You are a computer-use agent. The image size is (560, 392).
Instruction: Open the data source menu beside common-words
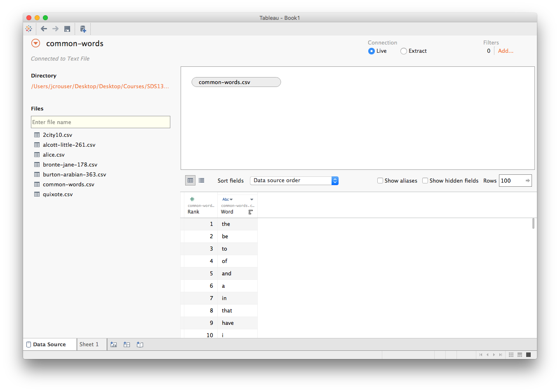tap(36, 43)
